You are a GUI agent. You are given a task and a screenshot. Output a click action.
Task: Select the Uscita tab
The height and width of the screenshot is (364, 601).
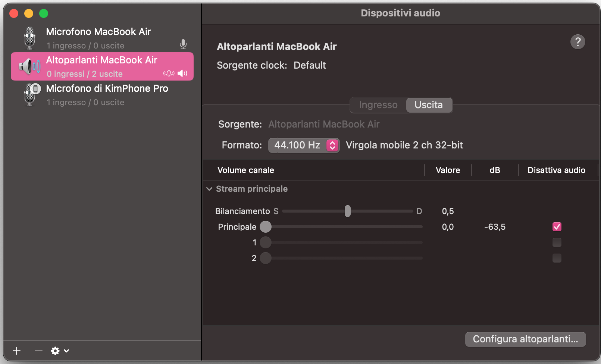[429, 105]
